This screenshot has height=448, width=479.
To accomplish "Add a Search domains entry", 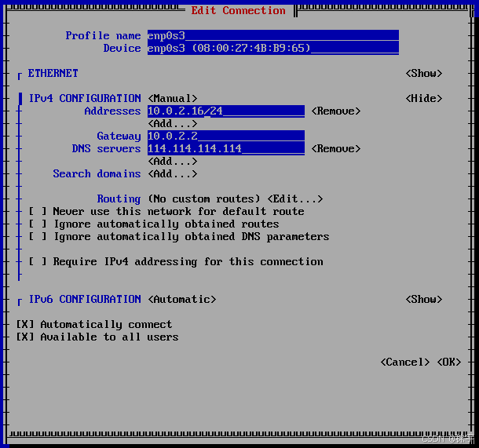I will (173, 173).
